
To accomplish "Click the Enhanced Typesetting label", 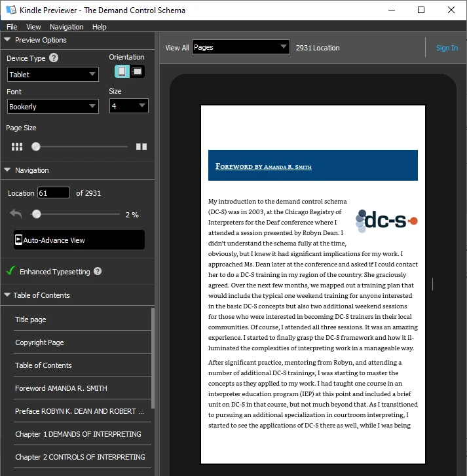I will tap(54, 272).
